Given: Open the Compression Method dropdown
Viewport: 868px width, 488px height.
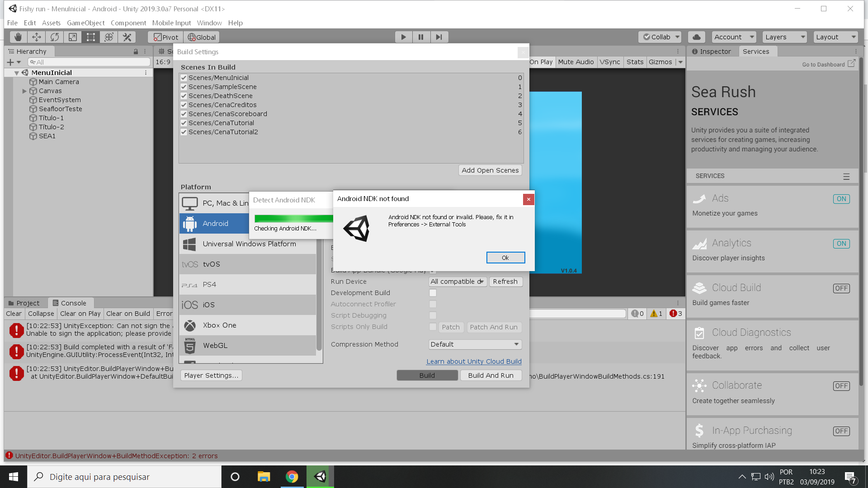Looking at the screenshot, I should [475, 344].
